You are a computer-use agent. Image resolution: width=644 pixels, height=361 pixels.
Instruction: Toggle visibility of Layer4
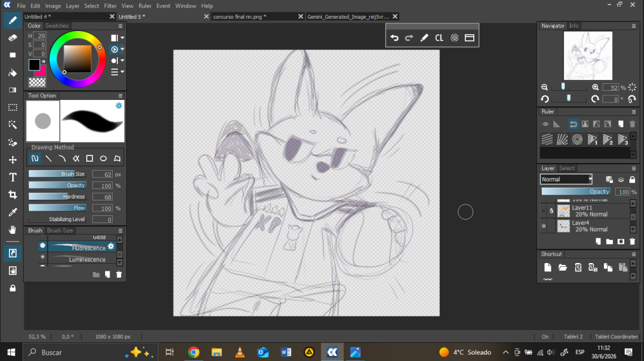coord(544,226)
